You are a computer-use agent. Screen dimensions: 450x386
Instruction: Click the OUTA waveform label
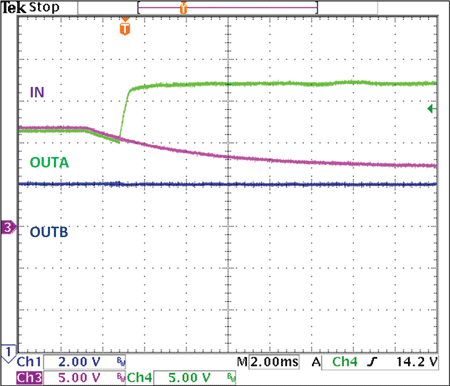coord(49,163)
